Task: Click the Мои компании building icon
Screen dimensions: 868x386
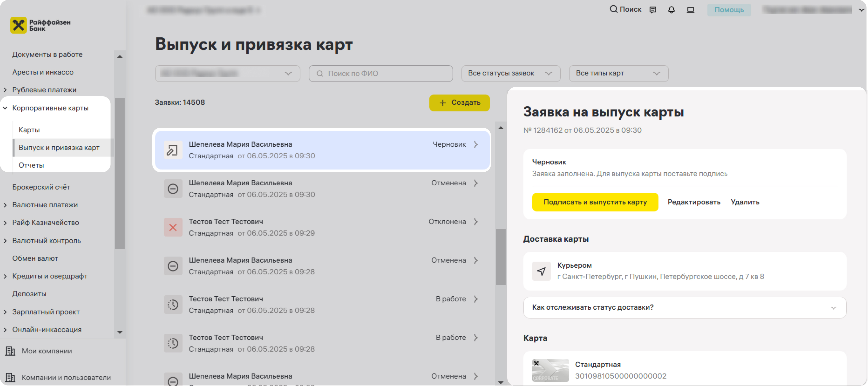Action: [x=10, y=351]
